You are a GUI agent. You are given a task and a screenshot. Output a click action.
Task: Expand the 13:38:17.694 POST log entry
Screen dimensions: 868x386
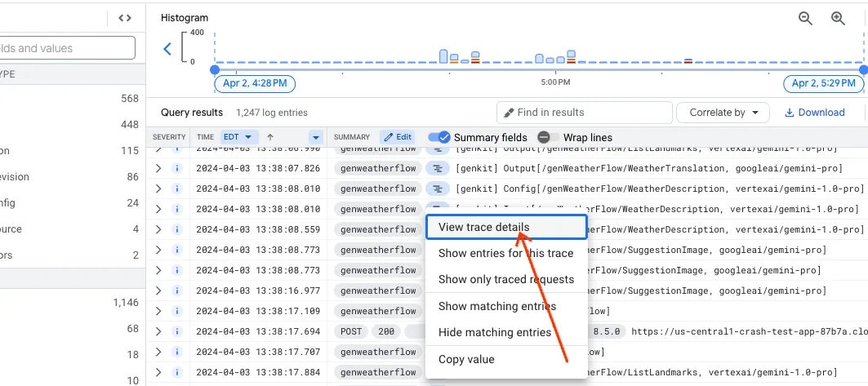(158, 332)
